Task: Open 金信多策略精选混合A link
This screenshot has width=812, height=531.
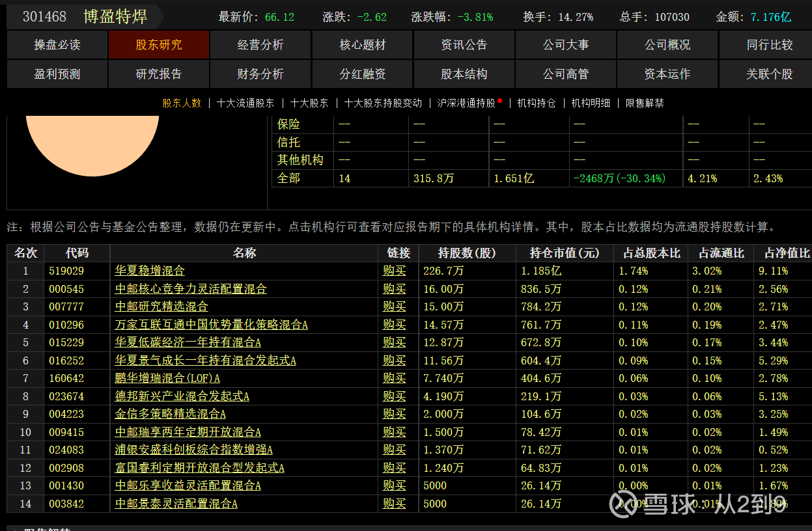Action: click(x=171, y=414)
